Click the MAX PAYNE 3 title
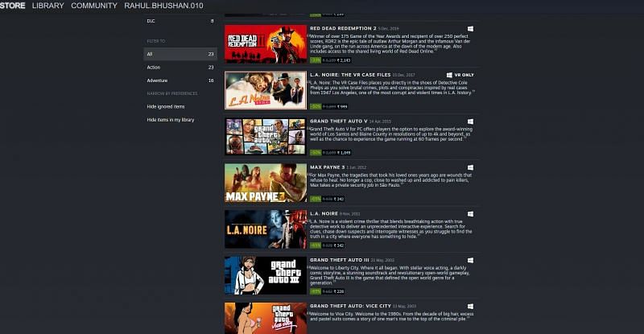Viewport: 644px width, 334px height. (x=328, y=167)
